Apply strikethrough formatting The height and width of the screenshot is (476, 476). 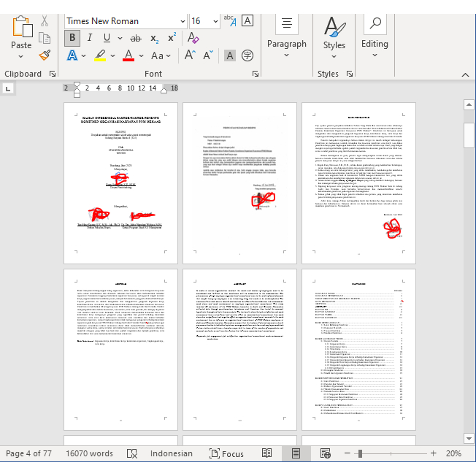tap(135, 38)
